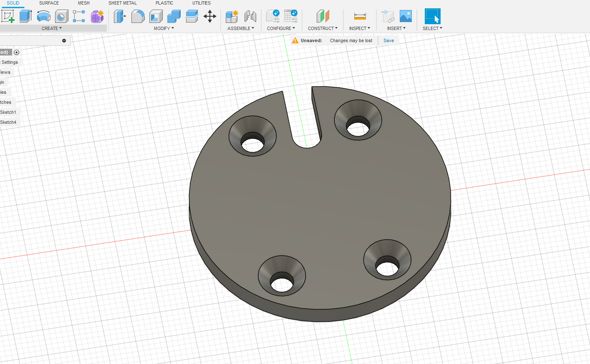Select the Offset Plane construct tool
Viewport: 590px width, 364px height.
pos(323,16)
